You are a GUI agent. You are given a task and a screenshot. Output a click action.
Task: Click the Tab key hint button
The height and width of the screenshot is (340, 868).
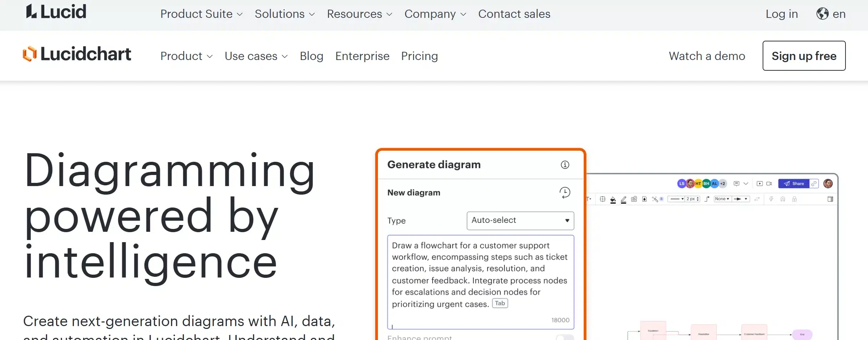500,303
